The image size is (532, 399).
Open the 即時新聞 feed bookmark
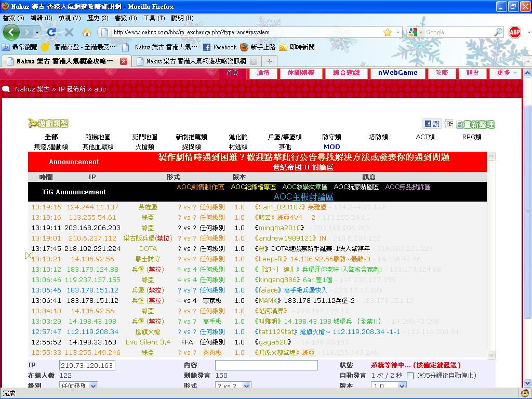(x=297, y=47)
